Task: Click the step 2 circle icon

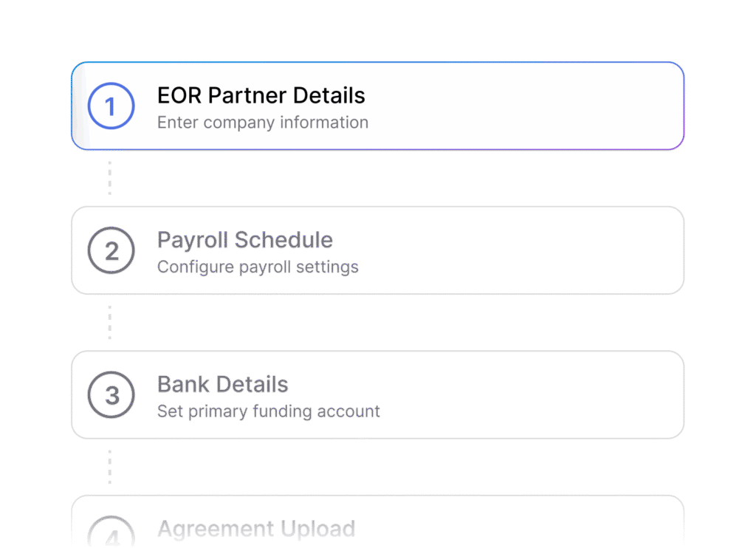Action: tap(111, 250)
